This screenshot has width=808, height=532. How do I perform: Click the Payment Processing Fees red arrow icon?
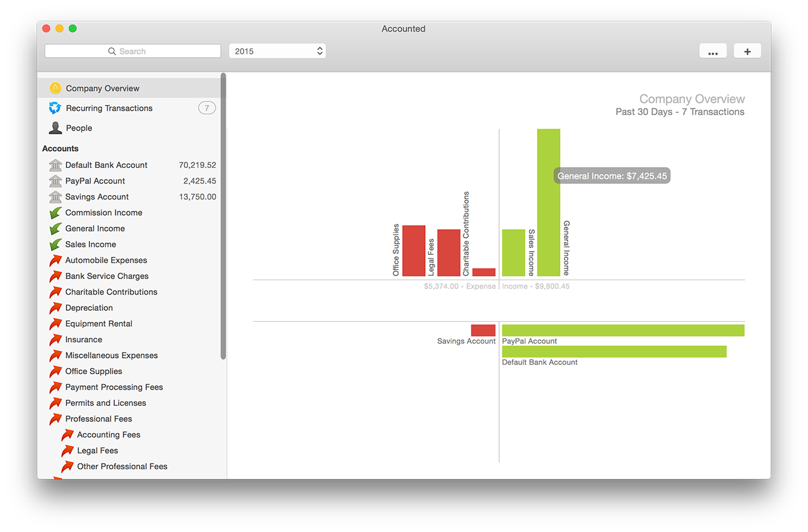(55, 387)
